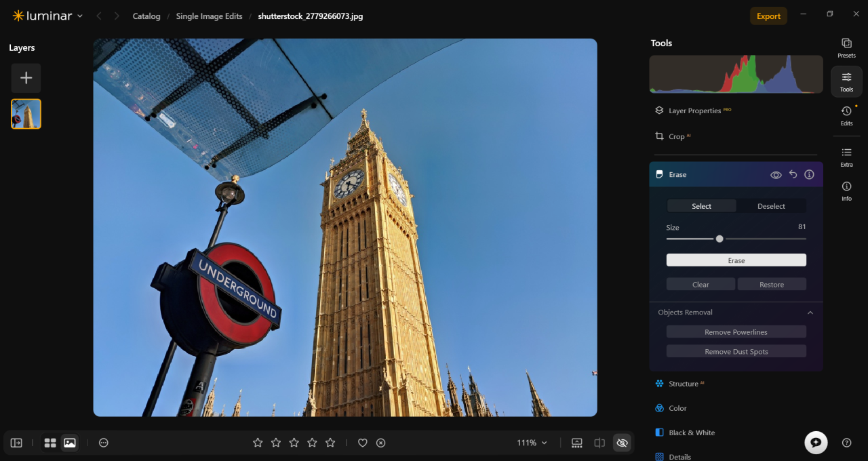Click the Restore button
The height and width of the screenshot is (461, 868).
tap(772, 285)
